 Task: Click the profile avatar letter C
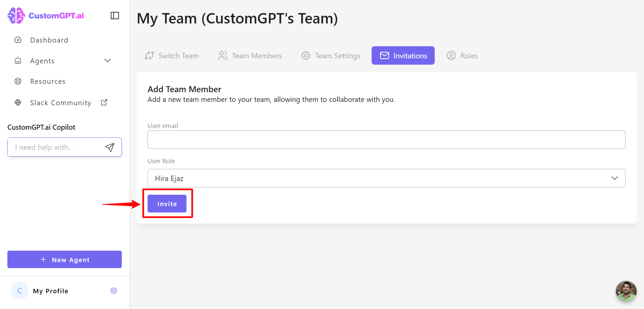20,291
